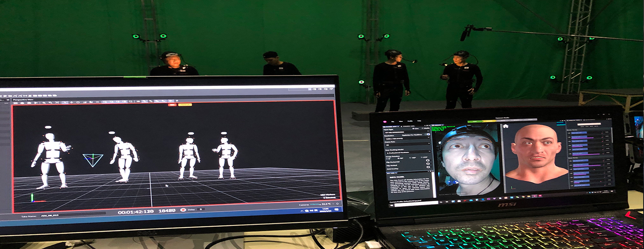Click the red record button beside Delay
The image size is (644, 249).
183,210
